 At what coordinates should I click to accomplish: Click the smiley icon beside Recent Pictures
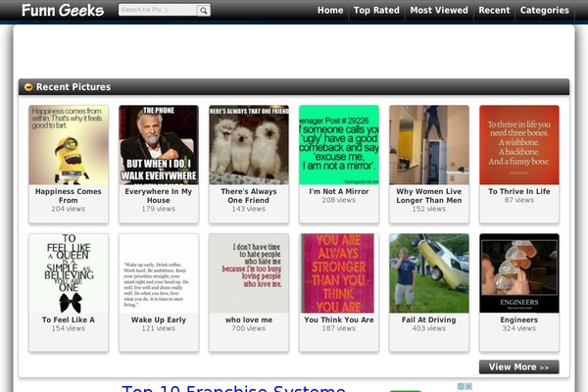click(x=28, y=87)
